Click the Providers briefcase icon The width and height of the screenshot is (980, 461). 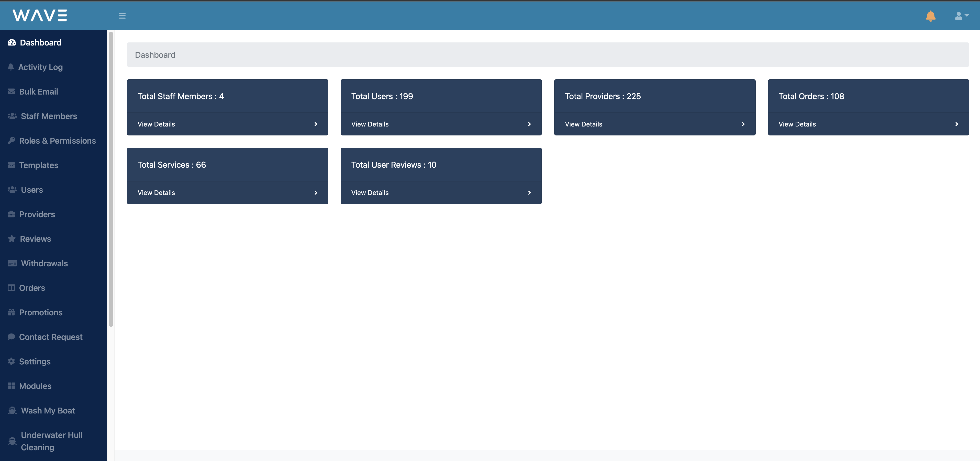click(x=12, y=214)
